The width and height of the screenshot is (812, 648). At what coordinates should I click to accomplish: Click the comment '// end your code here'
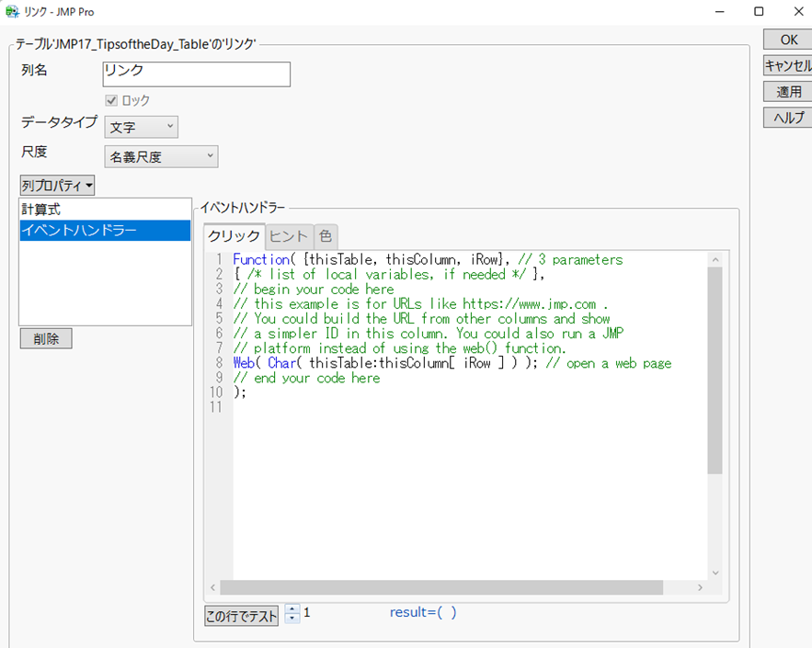pyautogui.click(x=306, y=378)
